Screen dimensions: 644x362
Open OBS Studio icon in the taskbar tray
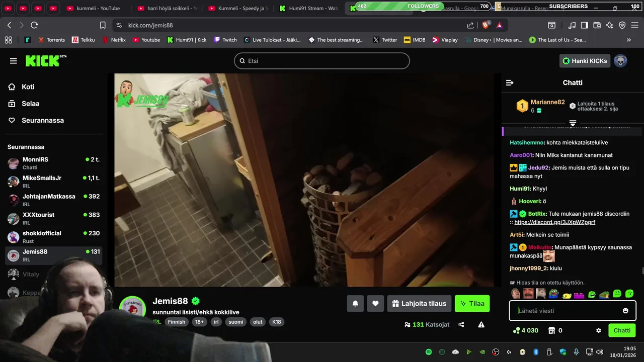click(496, 352)
